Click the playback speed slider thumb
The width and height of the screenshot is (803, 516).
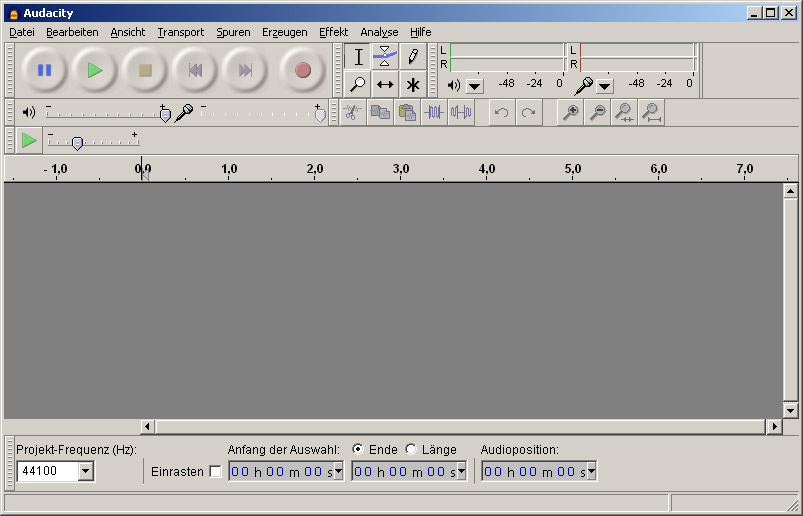(x=77, y=143)
